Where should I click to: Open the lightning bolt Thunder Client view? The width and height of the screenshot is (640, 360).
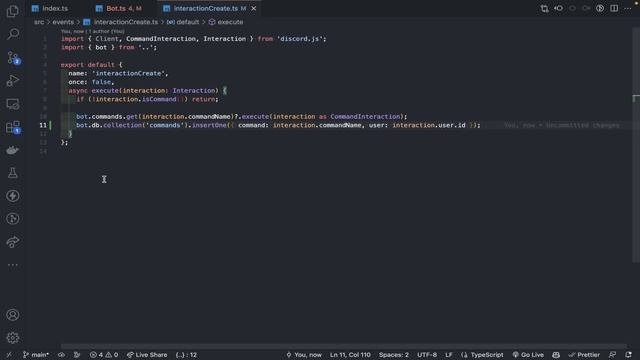pyautogui.click(x=13, y=196)
